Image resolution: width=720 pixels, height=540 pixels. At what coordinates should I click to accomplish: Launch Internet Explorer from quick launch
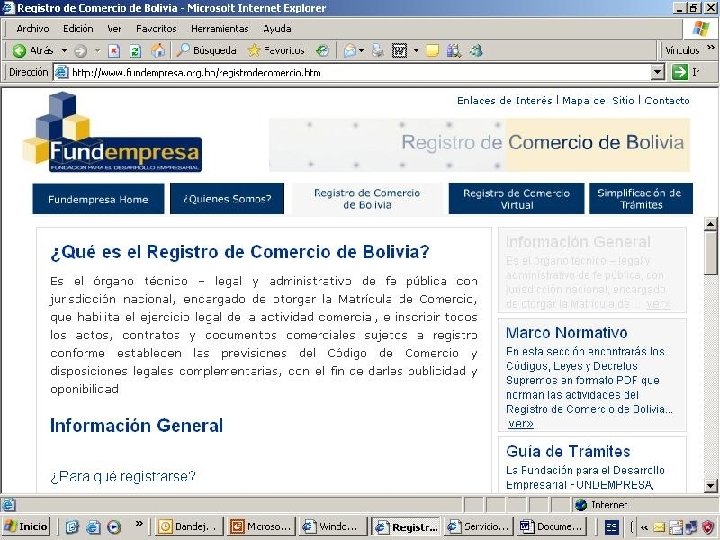93,527
